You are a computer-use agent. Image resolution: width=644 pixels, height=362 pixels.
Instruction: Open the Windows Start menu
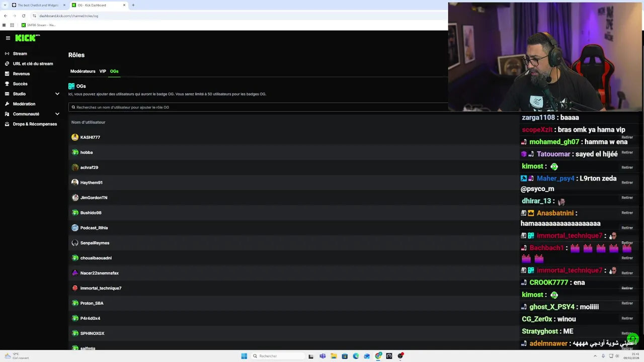click(244, 356)
